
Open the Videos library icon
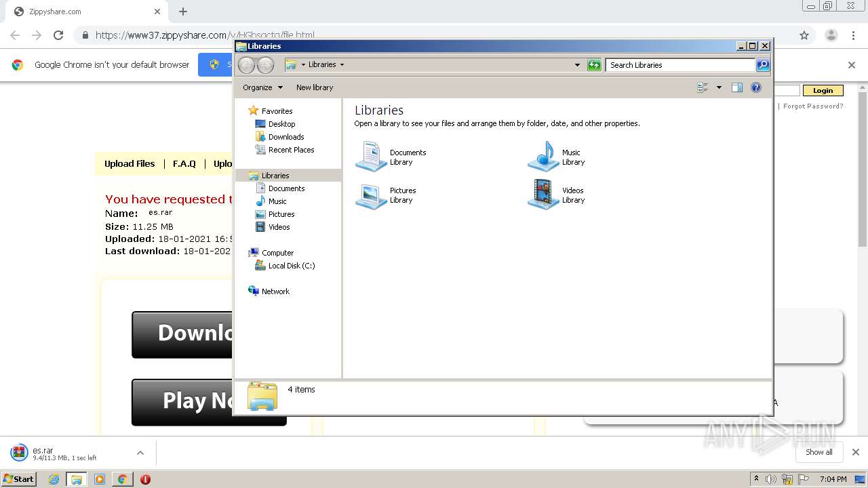click(543, 195)
